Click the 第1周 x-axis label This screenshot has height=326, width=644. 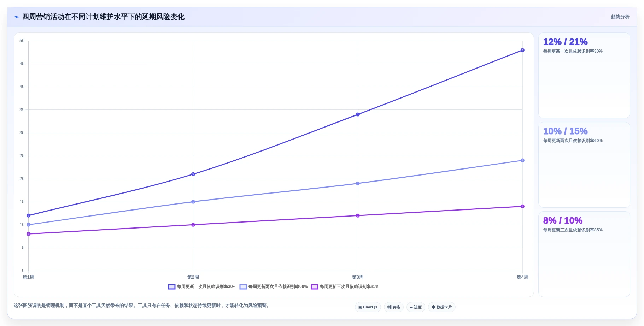[x=29, y=277]
